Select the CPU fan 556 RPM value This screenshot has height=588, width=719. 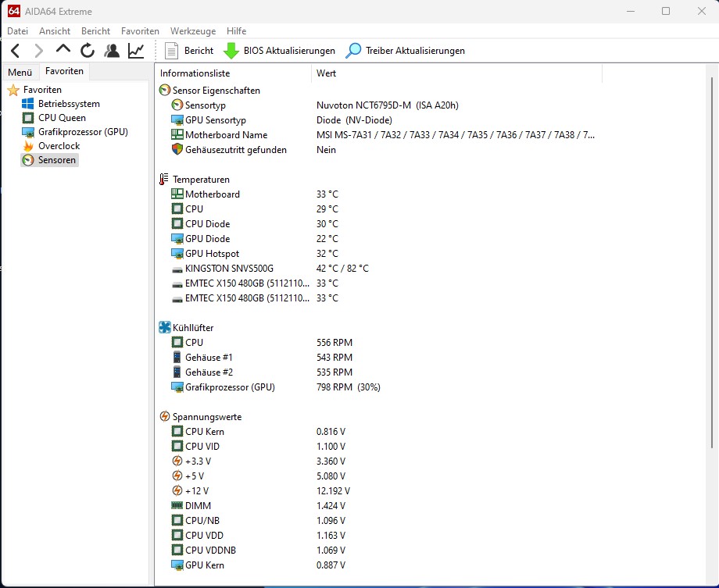pos(334,343)
